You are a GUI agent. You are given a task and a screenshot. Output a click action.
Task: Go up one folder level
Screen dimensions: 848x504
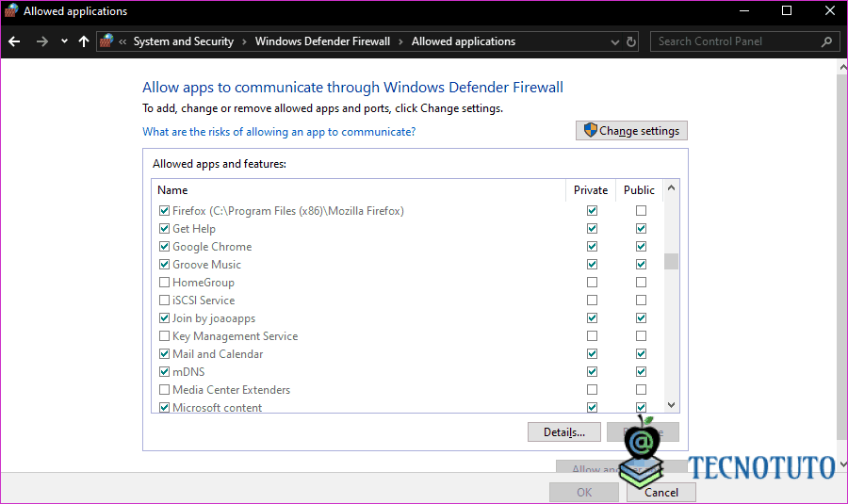click(x=83, y=41)
